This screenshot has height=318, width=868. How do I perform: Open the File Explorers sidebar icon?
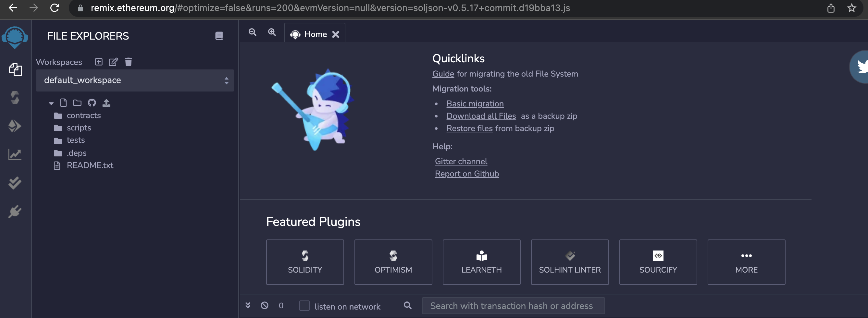click(x=16, y=69)
